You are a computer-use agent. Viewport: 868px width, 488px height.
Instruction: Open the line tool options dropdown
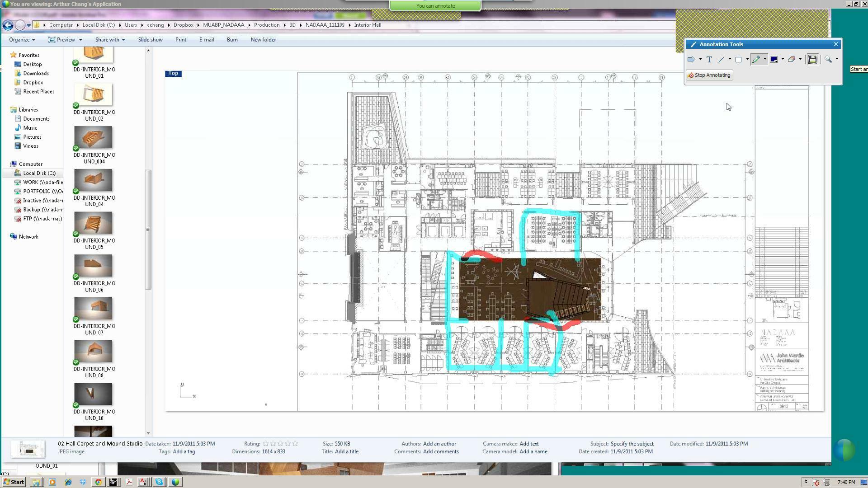click(x=730, y=59)
